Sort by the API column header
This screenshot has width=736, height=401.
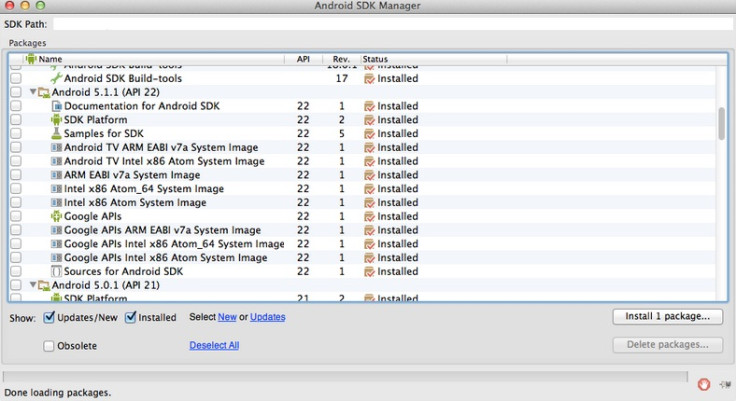(303, 59)
